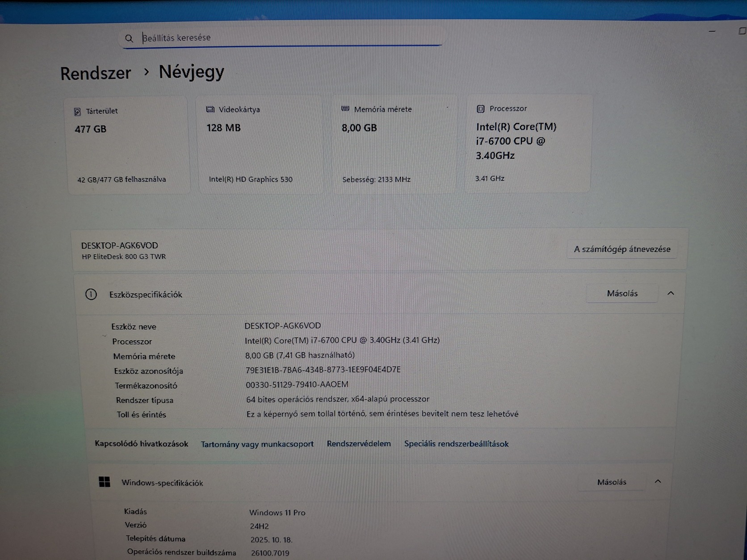Collapse the Windows-specifikációk section chevron
This screenshot has width=747, height=560.
(658, 481)
